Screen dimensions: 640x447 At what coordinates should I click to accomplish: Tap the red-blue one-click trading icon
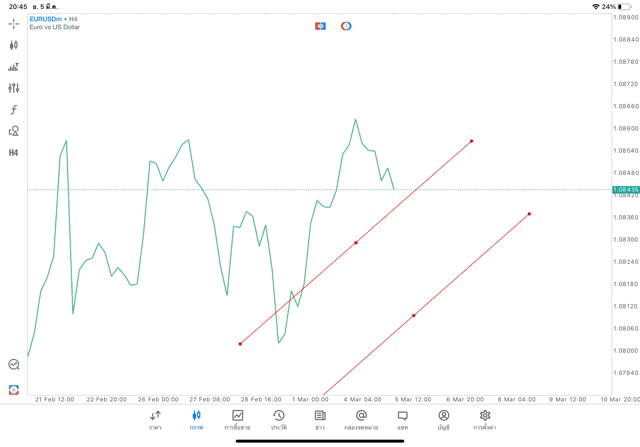320,26
